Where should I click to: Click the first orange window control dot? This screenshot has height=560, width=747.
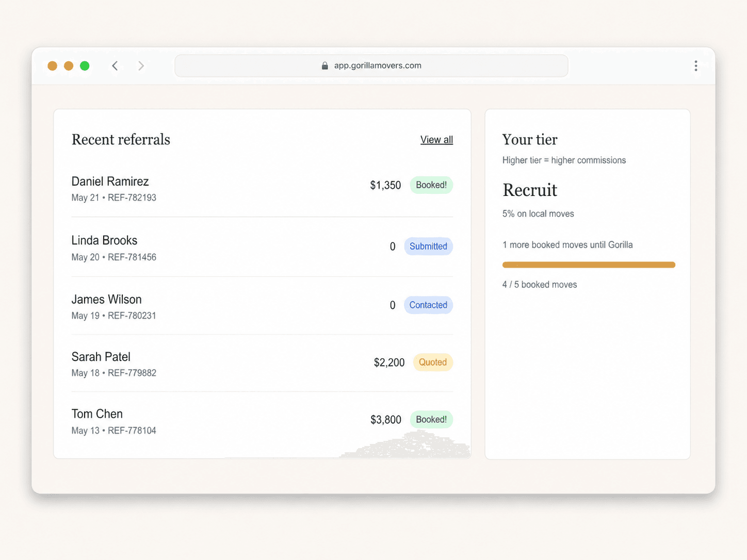52,65
